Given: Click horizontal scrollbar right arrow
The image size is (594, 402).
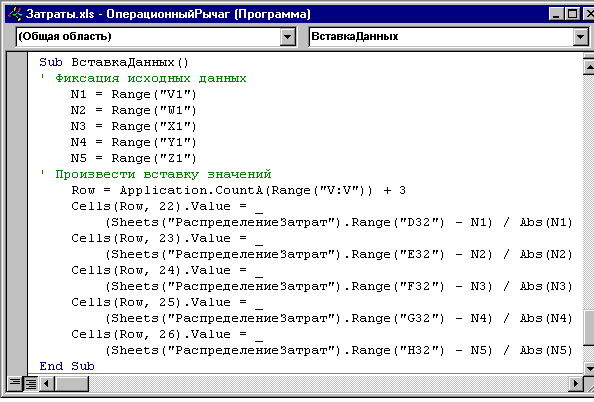Looking at the screenshot, I should (x=576, y=383).
